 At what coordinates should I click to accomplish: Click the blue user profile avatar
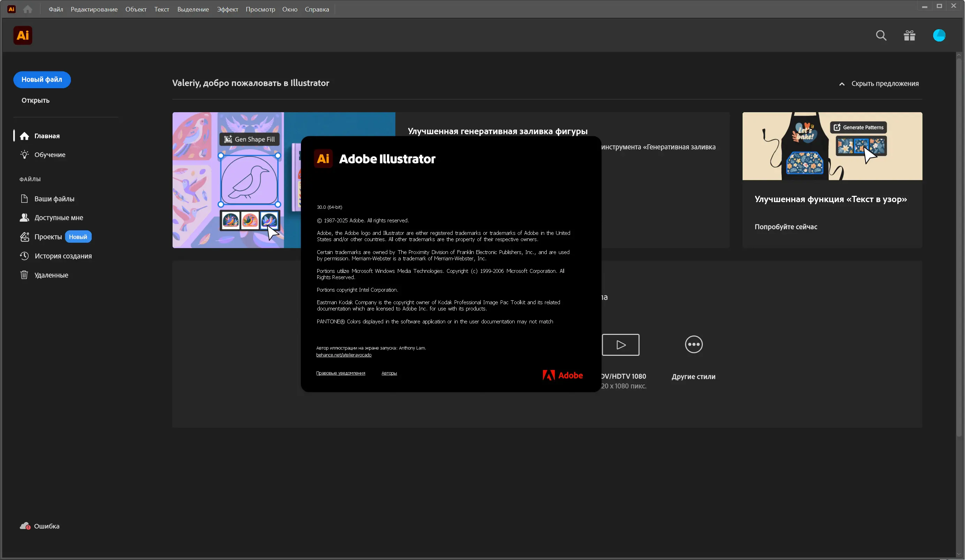coord(939,36)
